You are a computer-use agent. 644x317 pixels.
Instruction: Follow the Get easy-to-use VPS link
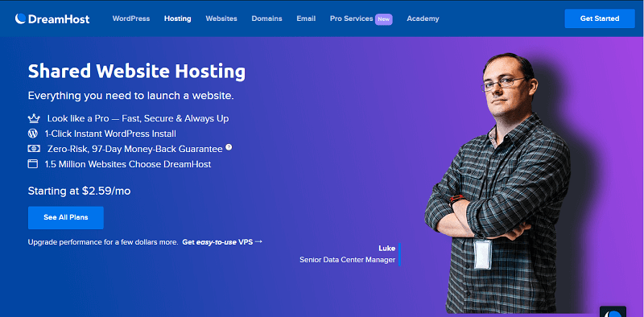click(222, 242)
